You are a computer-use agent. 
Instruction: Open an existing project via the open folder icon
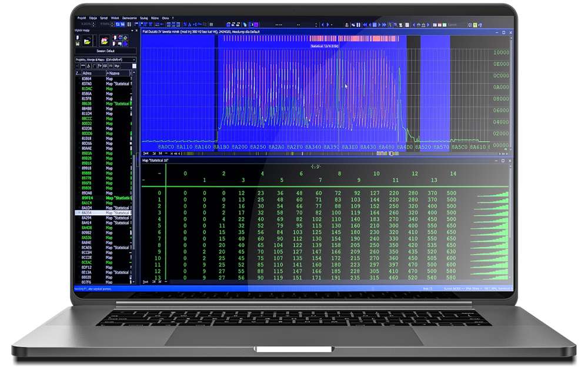(87, 41)
